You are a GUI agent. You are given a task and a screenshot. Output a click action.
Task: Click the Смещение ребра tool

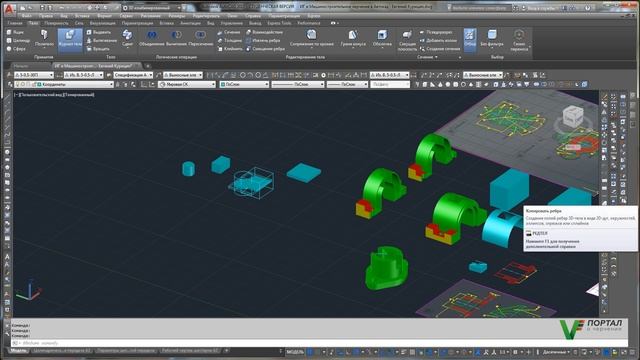click(x=265, y=49)
